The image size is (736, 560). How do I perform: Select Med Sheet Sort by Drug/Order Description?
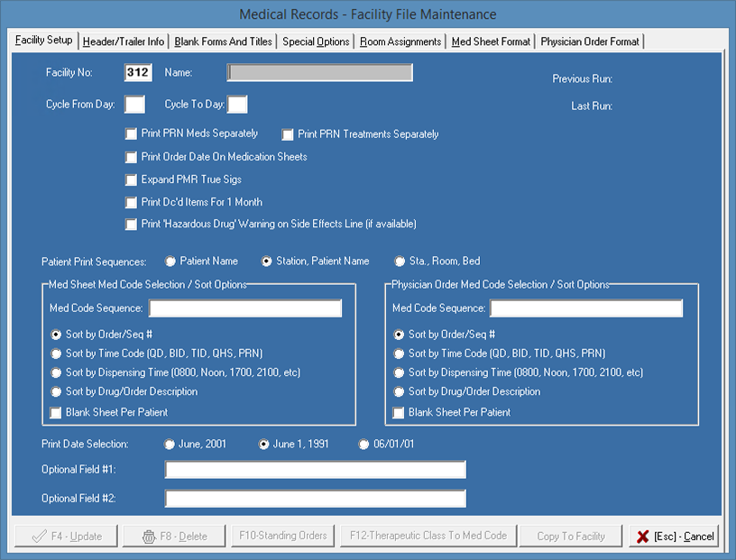[x=57, y=392]
